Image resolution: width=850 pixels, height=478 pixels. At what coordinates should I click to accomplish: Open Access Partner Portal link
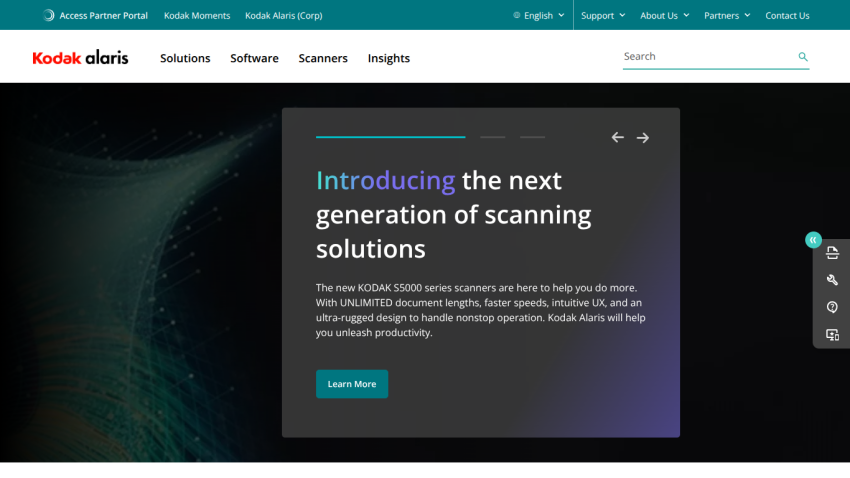click(x=104, y=15)
